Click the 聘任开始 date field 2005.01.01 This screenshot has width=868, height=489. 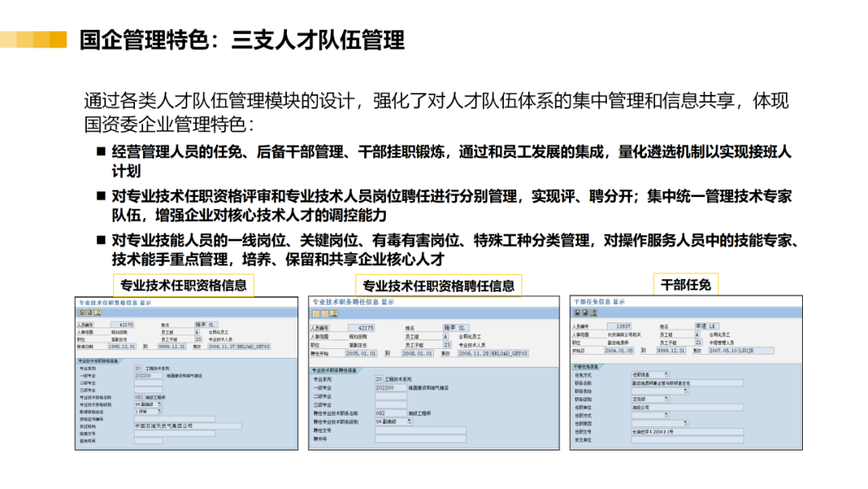(361, 353)
